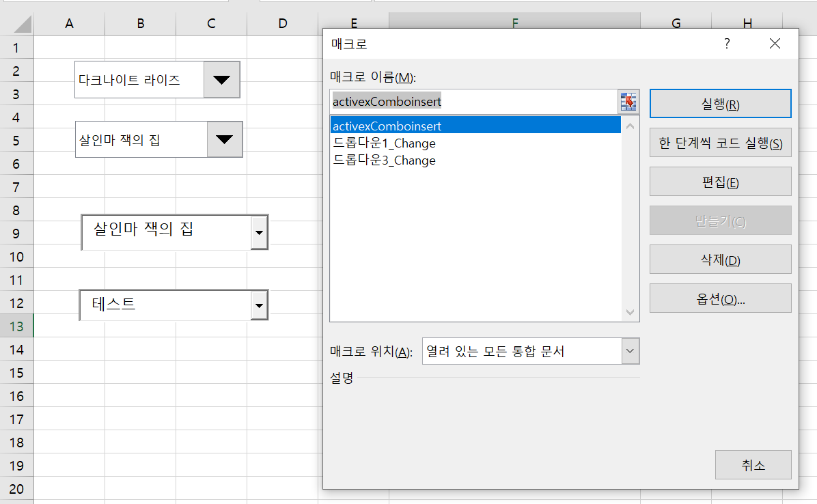817x504 pixels.
Task: Click the Help question mark in the 매크로 dialog
Action: (x=726, y=43)
